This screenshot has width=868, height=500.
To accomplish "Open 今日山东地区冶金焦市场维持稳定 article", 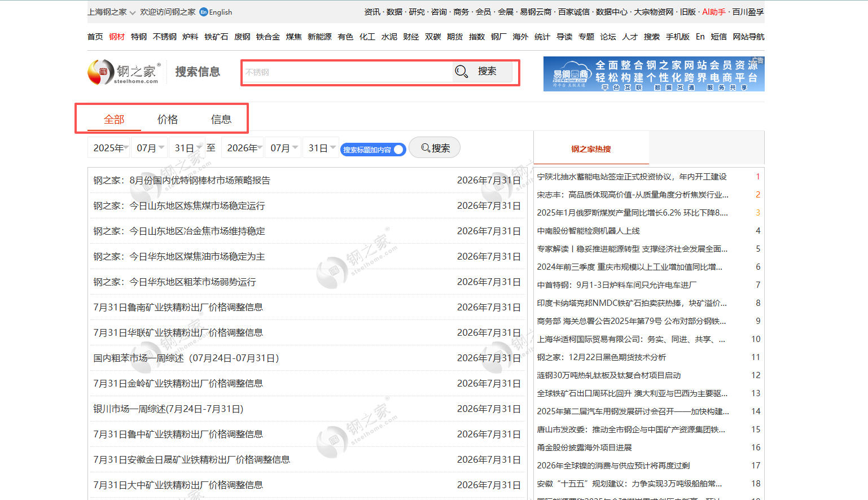I will 179,231.
